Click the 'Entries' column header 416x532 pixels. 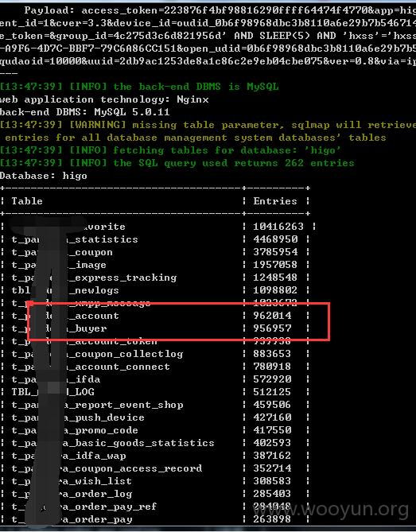pyautogui.click(x=275, y=201)
